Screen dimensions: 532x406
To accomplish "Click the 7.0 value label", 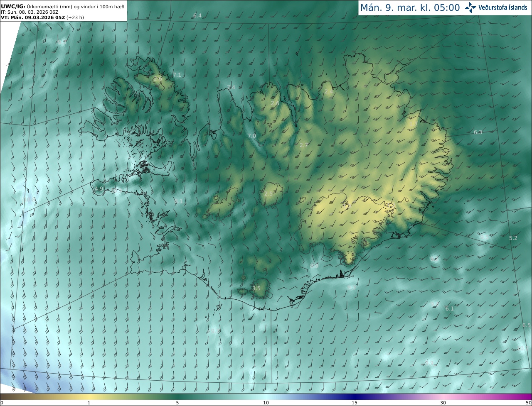I will 252,136.
